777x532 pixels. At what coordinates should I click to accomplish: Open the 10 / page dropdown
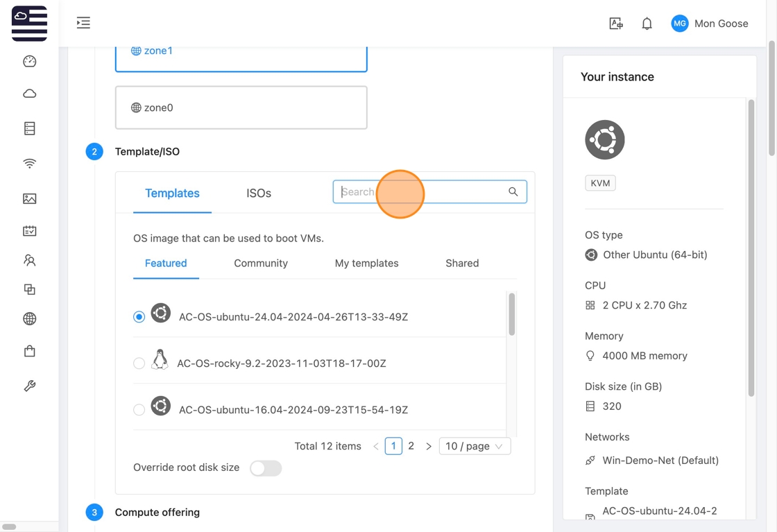(475, 446)
